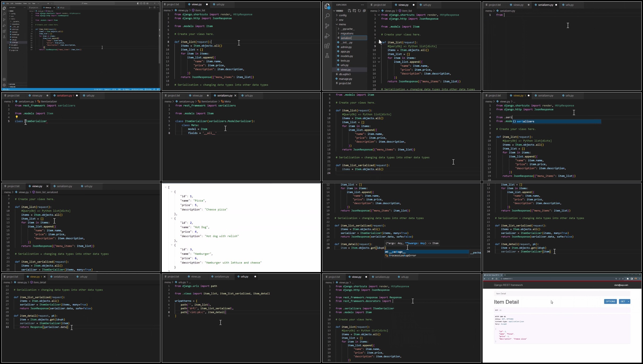
Task: Open the Accounts icon in the activity bar
Action: 4,79
